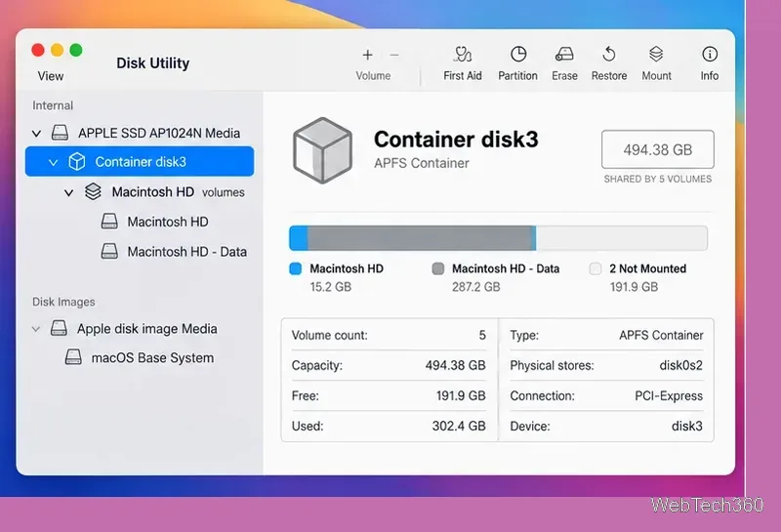Click the '15.2 GB' value
This screenshot has height=532, width=781.
pyautogui.click(x=331, y=287)
